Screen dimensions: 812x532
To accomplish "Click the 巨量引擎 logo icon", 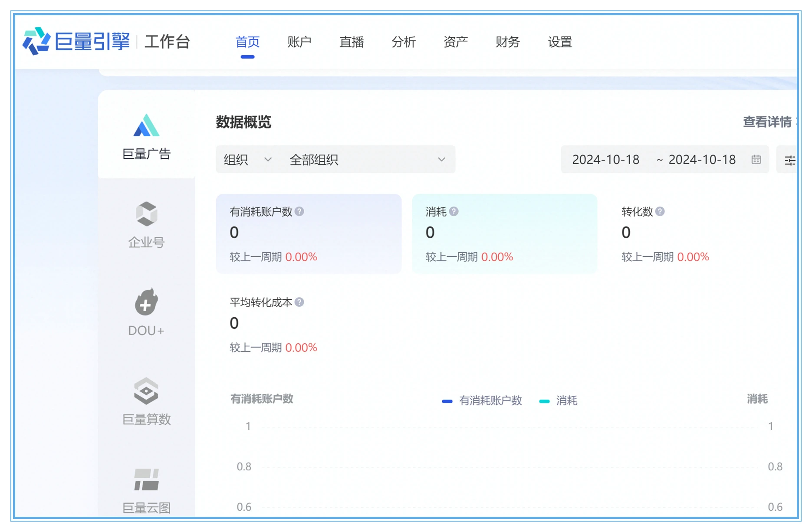I will pos(36,41).
